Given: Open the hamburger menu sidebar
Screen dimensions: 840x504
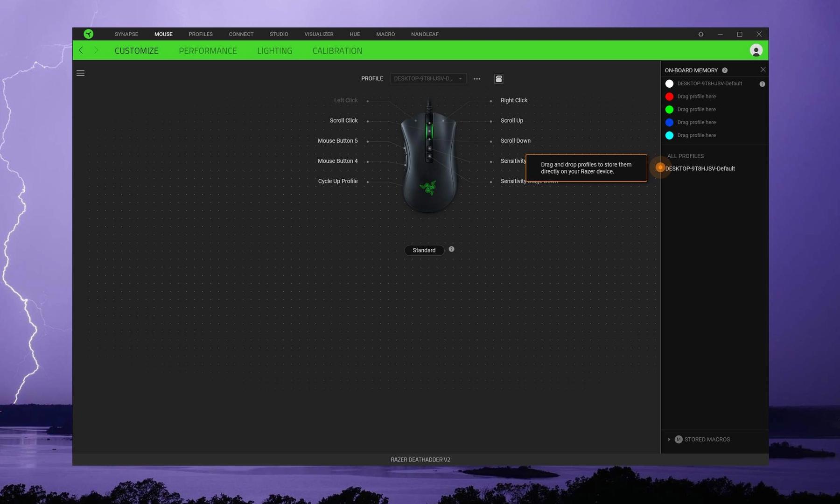Looking at the screenshot, I should (80, 73).
